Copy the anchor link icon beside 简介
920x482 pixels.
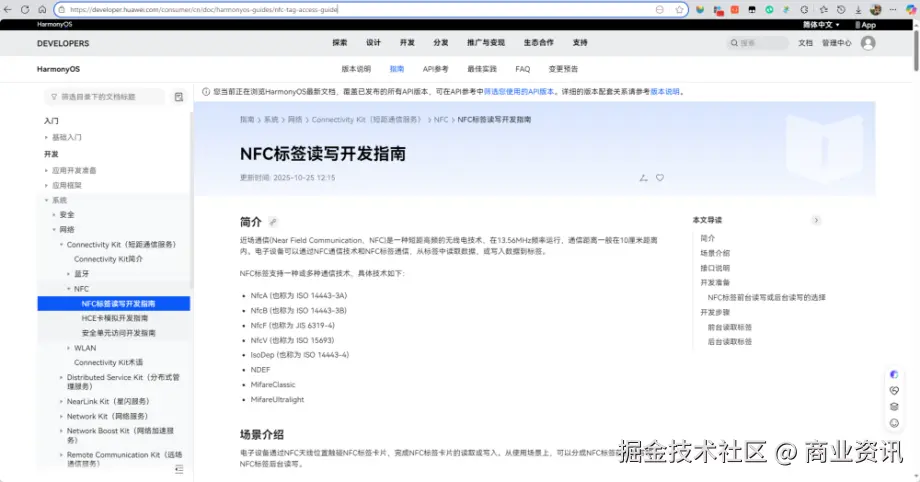(273, 222)
